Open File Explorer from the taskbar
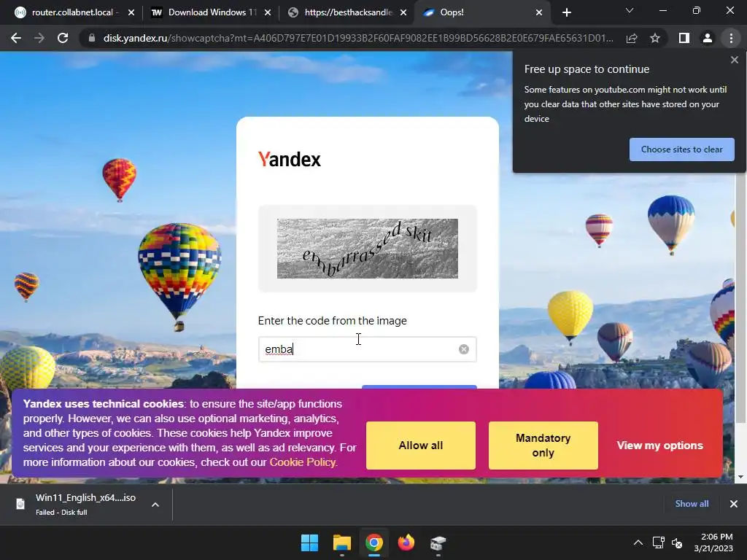This screenshot has height=560, width=747. [x=342, y=542]
